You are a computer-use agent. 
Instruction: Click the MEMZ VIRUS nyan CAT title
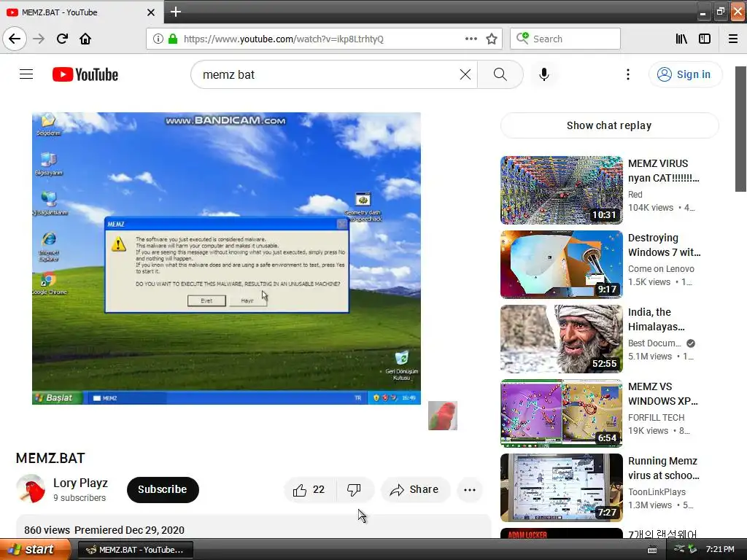[x=664, y=171]
